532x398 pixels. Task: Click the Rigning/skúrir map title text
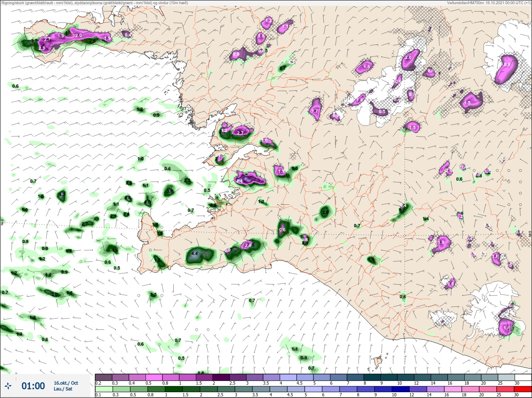click(x=94, y=3)
